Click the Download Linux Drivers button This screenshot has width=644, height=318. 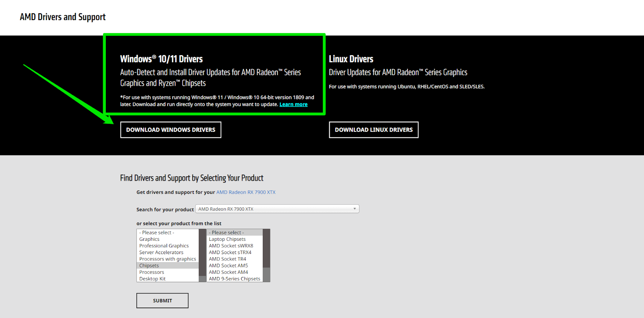[x=374, y=130]
